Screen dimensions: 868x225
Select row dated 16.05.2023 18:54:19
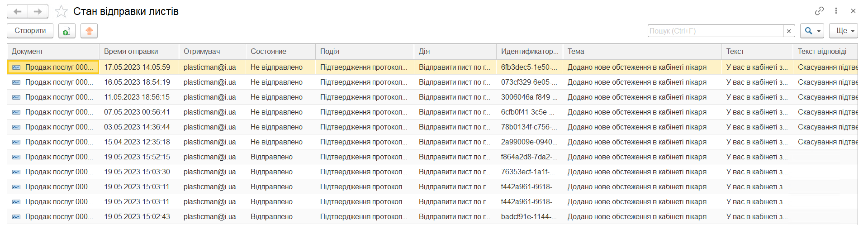pos(137,82)
